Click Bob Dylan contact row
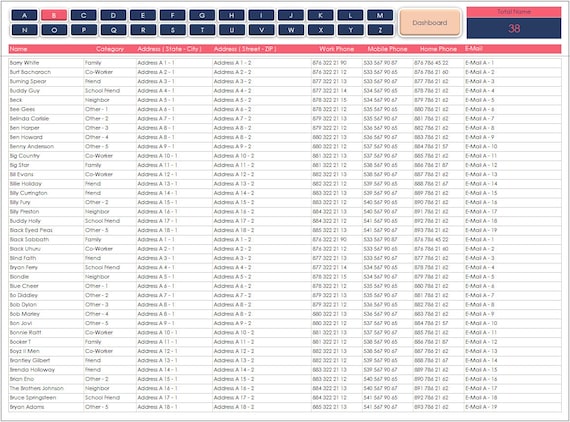This screenshot has height=422, width=570. pyautogui.click(x=285, y=305)
